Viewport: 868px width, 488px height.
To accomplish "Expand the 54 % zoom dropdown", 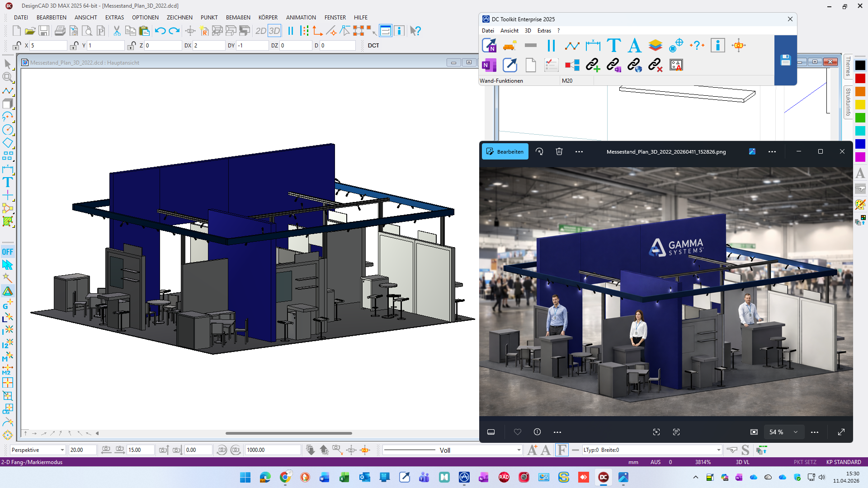I will pyautogui.click(x=795, y=432).
